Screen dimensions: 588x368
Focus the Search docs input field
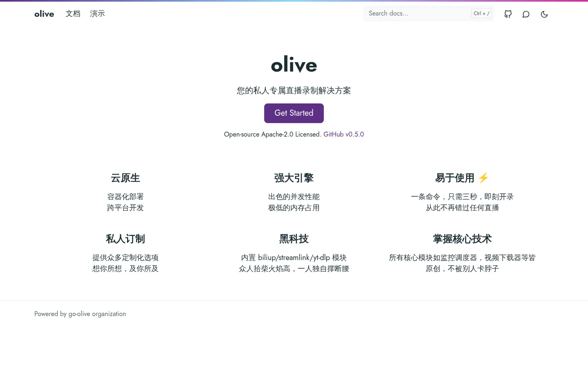(429, 13)
